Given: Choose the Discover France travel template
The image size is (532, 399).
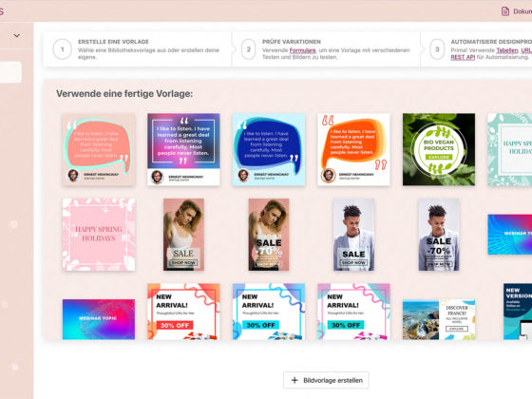Looking at the screenshot, I should 439,319.
